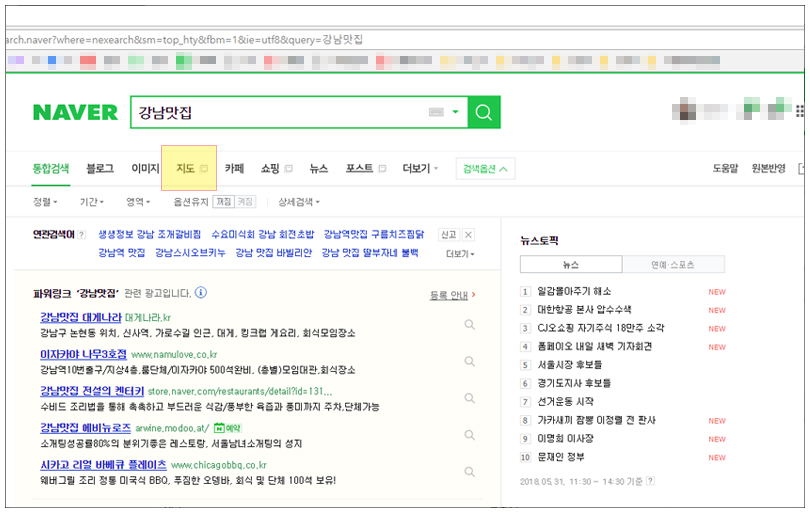Expand the search box autocomplete arrow
810x514 pixels.
tap(456, 112)
